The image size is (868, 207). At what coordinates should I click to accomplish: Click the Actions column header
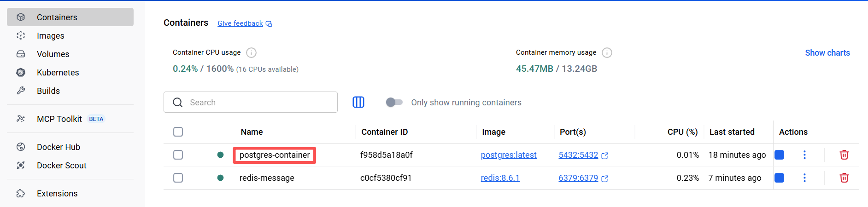(793, 132)
